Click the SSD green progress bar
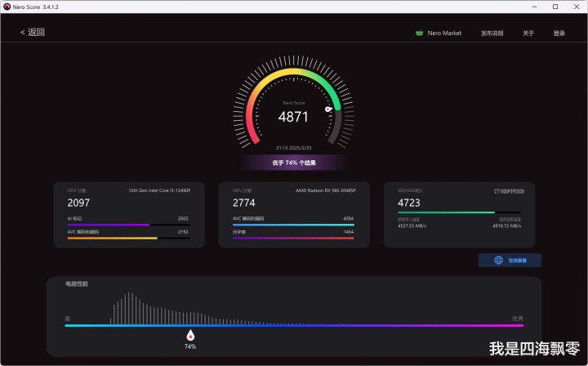Viewport: 588px width, 366px height. point(459,212)
